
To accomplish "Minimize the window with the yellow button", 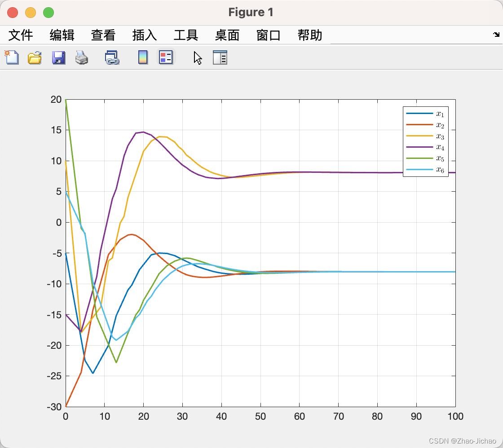I will click(x=31, y=13).
